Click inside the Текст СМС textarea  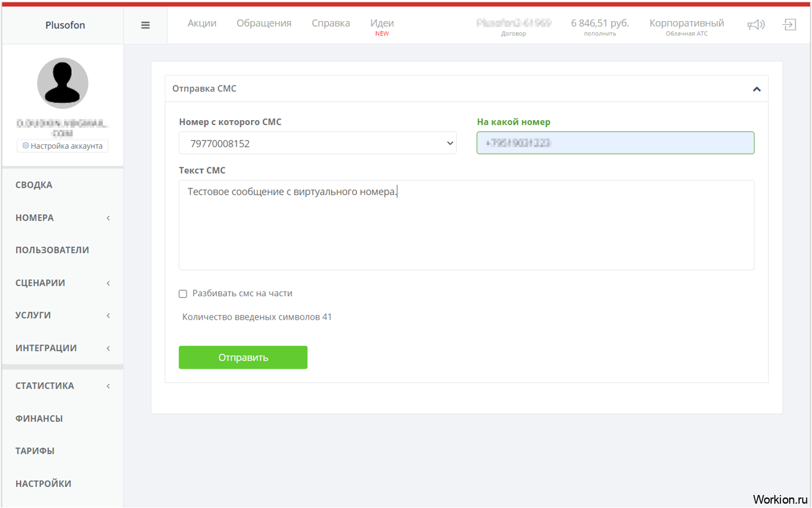(467, 226)
